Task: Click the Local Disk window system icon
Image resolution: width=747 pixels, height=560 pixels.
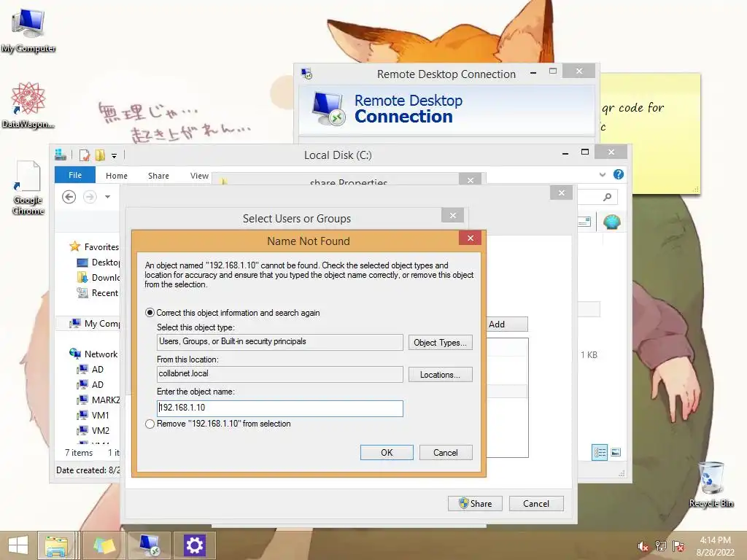Action: pyautogui.click(x=61, y=155)
